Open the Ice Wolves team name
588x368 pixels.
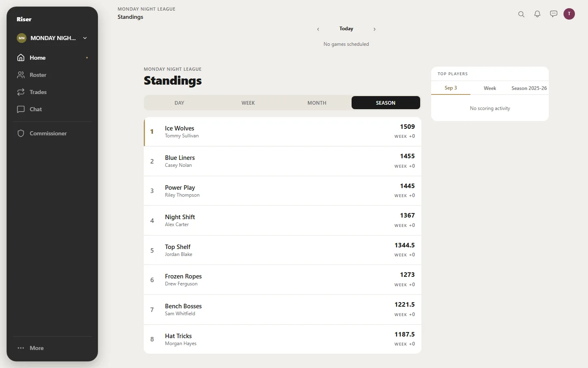(180, 128)
